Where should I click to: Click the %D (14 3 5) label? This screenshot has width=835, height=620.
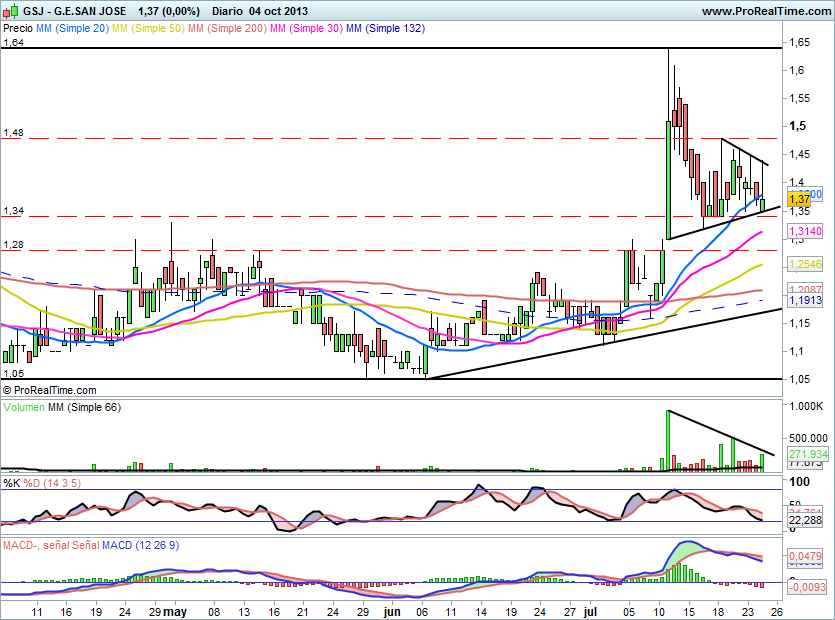(x=52, y=483)
